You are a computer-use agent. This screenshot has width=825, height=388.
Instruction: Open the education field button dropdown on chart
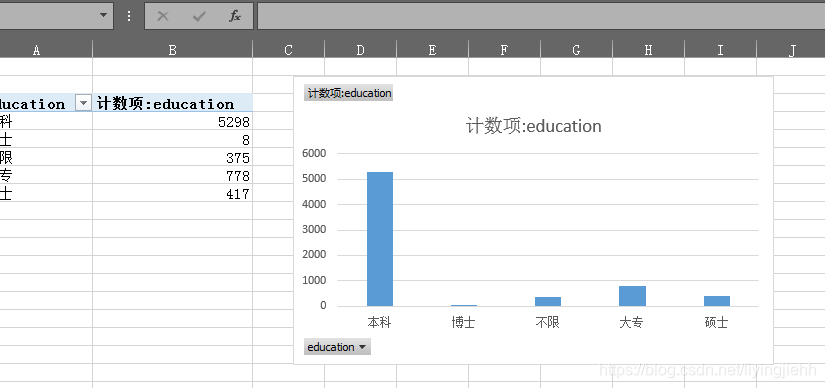pyautogui.click(x=337, y=347)
